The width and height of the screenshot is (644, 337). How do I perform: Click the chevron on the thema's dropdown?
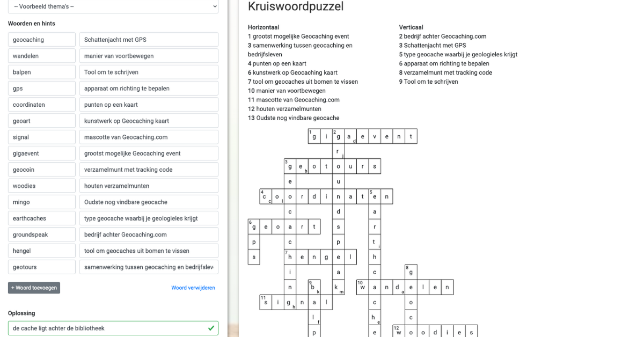(x=211, y=7)
